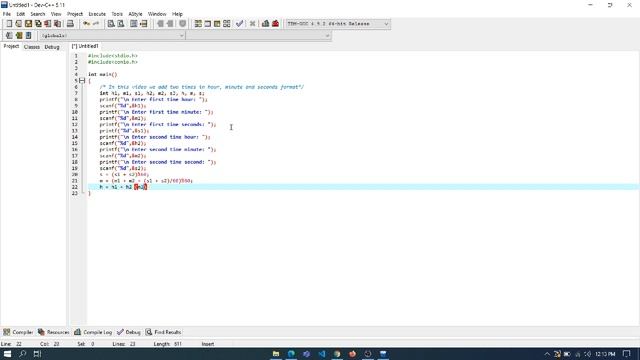Click the Goto line toolbar icon
The height and width of the screenshot is (360, 640).
point(143,24)
